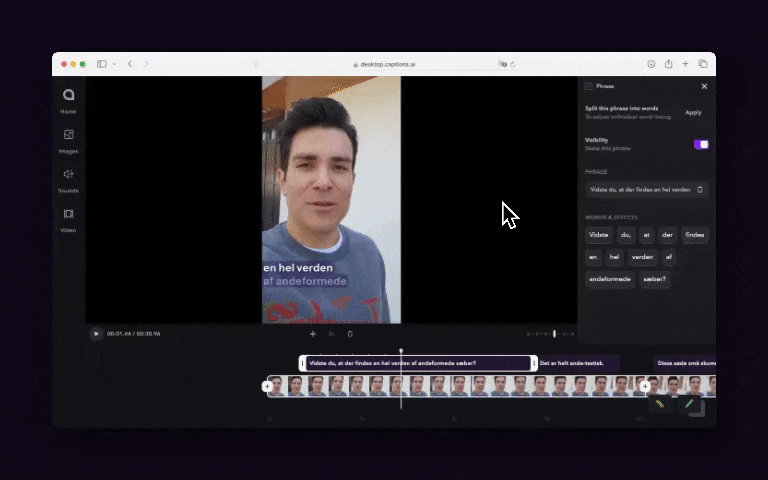Open a new Safari tab
The image size is (768, 480).
(x=685, y=64)
